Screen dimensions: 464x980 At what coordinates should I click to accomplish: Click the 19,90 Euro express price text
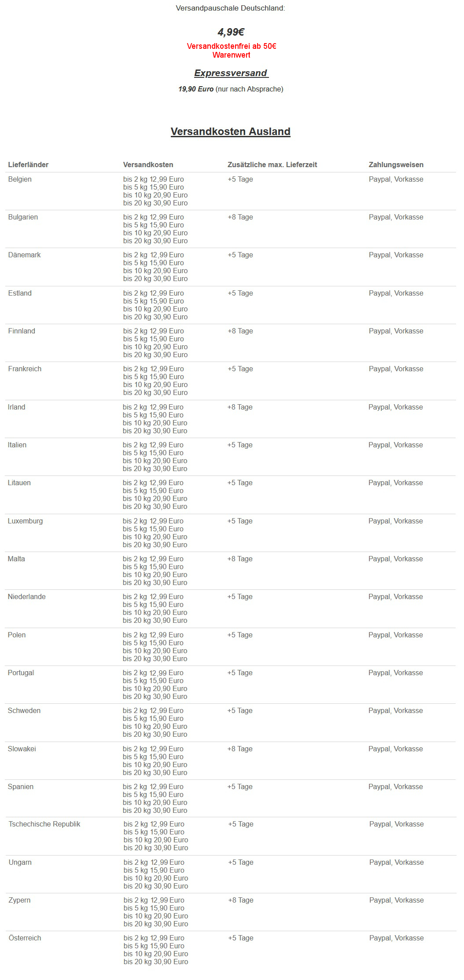pyautogui.click(x=196, y=89)
